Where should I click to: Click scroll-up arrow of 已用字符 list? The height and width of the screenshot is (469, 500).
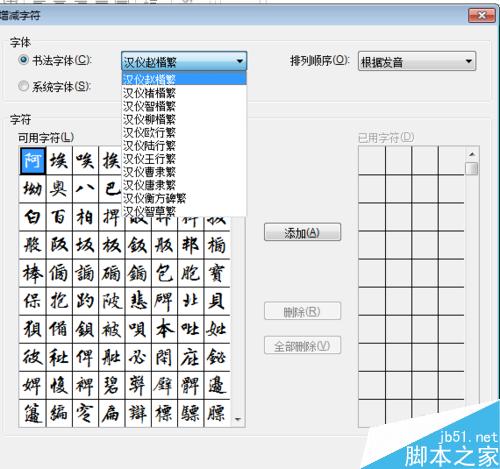[472, 154]
